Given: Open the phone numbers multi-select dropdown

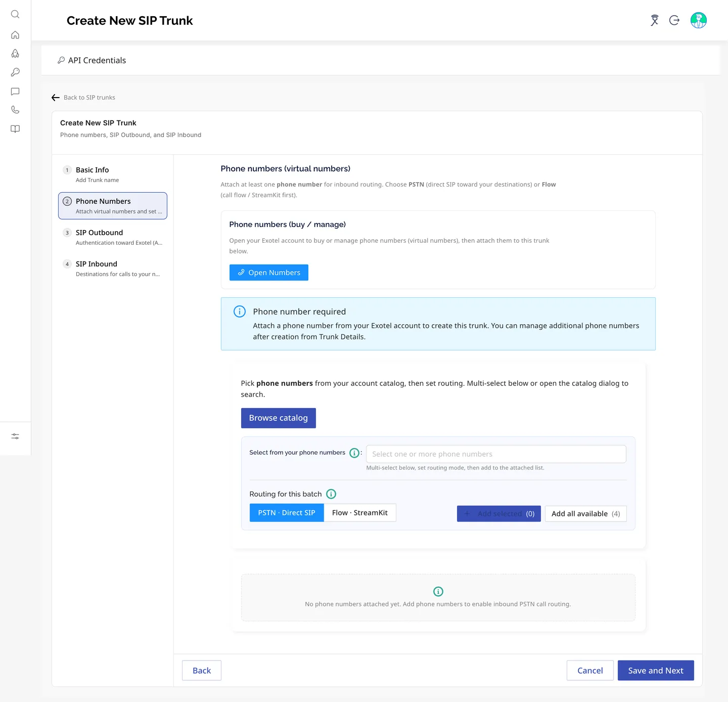Looking at the screenshot, I should coord(496,454).
